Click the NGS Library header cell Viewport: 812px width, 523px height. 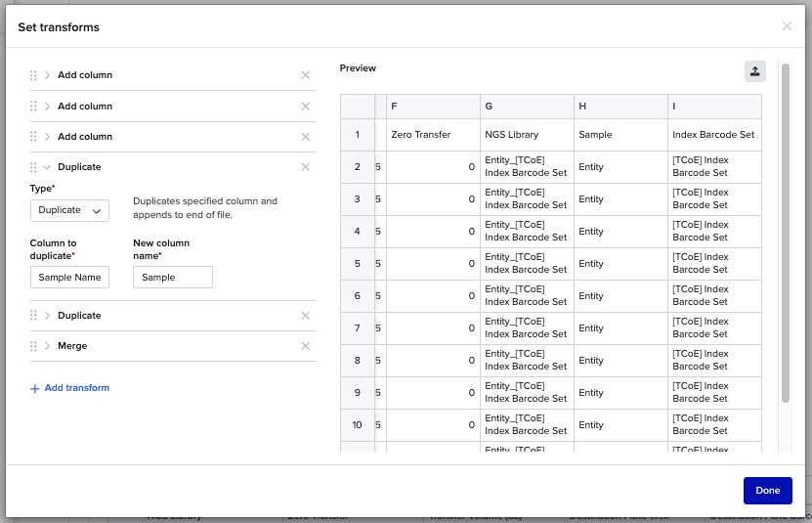(x=527, y=135)
